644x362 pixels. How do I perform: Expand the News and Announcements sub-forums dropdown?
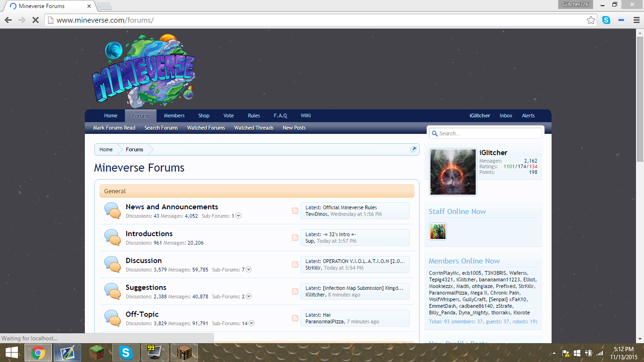coord(238,216)
